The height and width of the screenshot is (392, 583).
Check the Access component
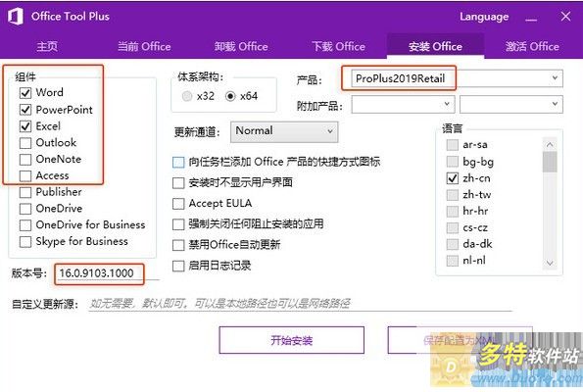pos(25,176)
